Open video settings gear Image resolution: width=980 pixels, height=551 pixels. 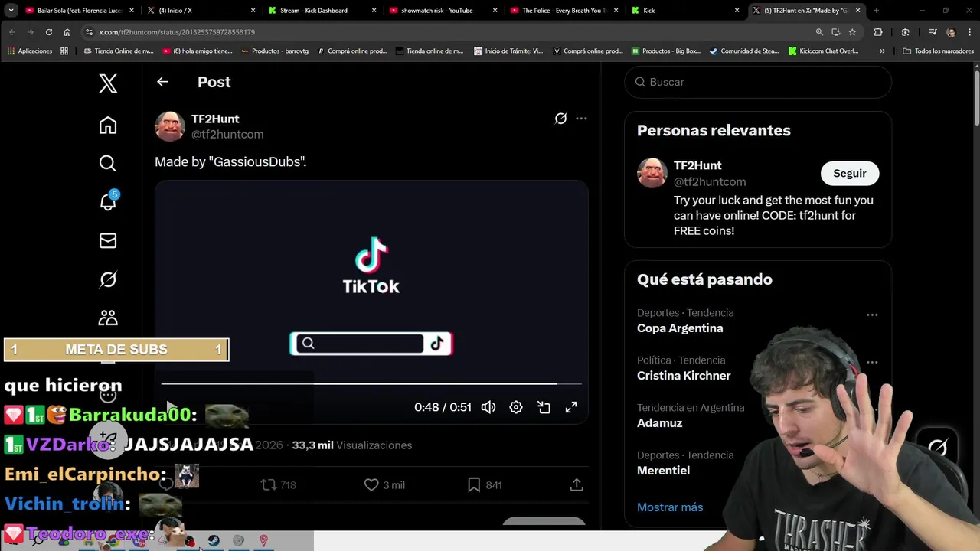pyautogui.click(x=516, y=407)
